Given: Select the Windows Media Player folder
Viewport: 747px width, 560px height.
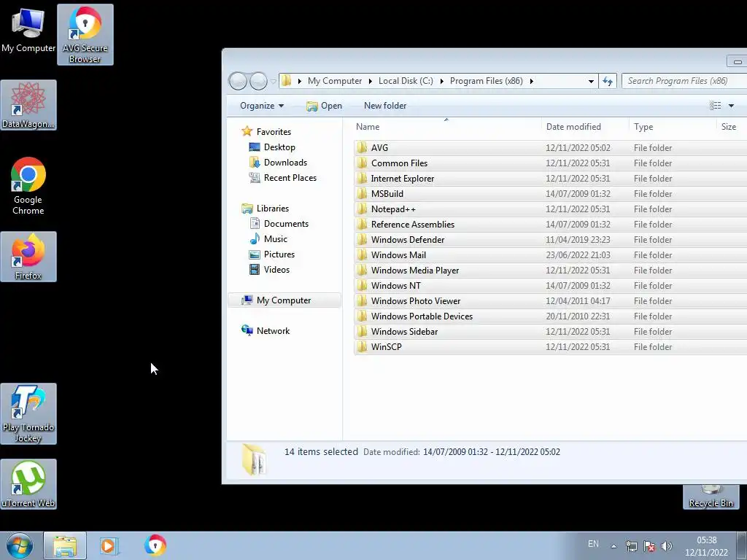Looking at the screenshot, I should [x=550, y=270].
